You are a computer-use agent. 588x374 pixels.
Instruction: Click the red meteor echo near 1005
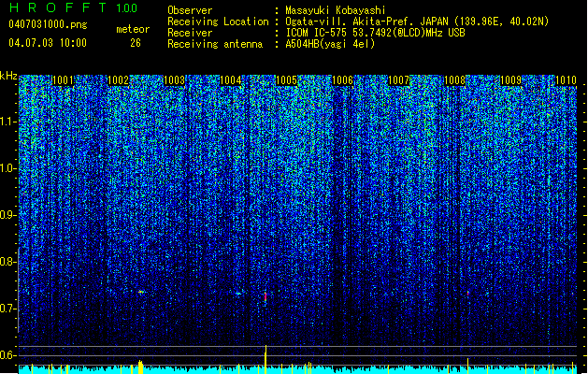pos(265,296)
